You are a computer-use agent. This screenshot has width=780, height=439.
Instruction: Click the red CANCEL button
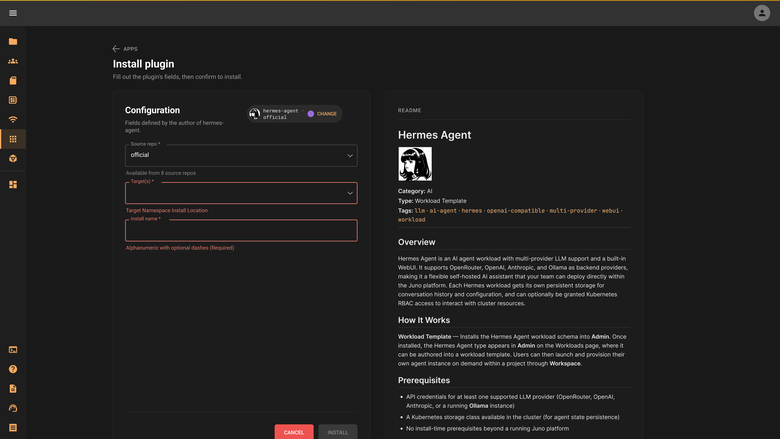(294, 432)
